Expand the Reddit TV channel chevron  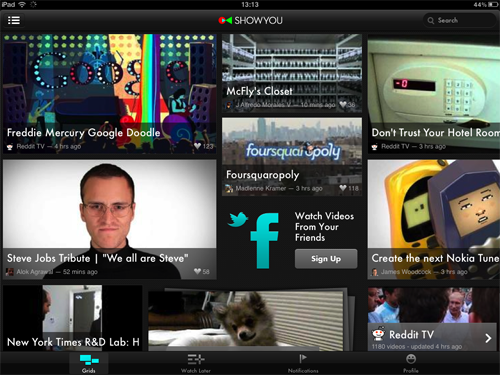click(488, 338)
